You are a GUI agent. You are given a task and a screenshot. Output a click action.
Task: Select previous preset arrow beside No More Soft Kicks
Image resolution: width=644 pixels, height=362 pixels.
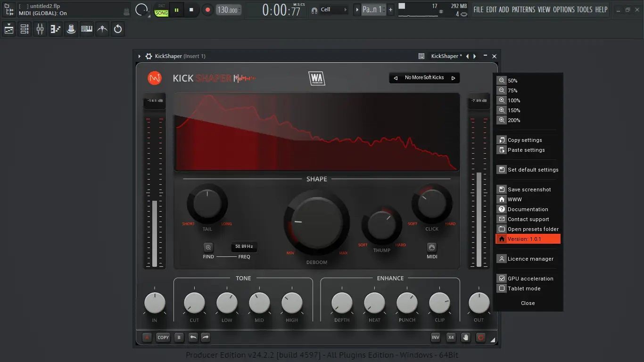tap(396, 78)
